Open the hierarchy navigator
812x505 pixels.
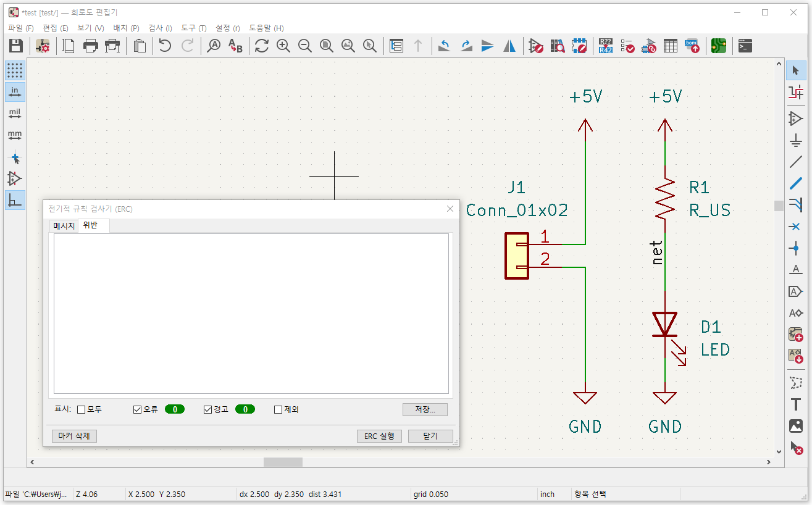[396, 46]
